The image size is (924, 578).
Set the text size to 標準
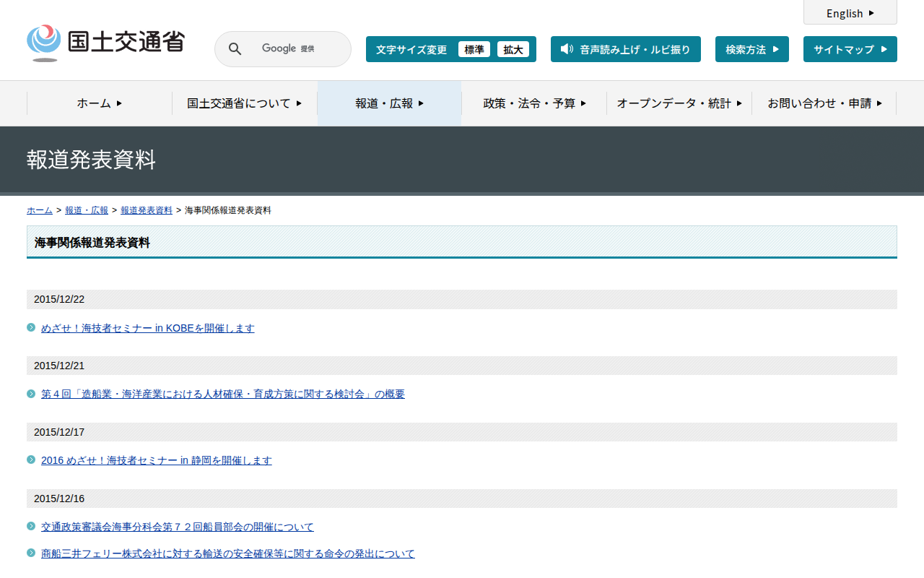[474, 49]
